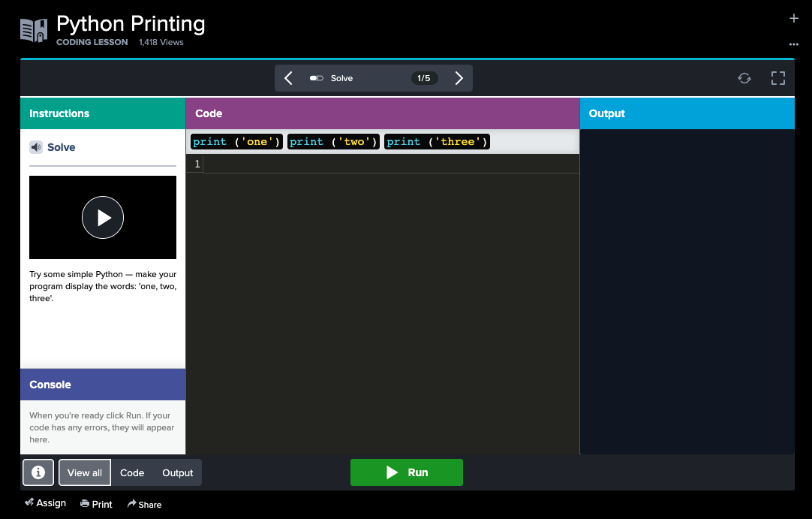Screen dimensions: 812x519
Task: Click the 1/5 step counter badge
Action: click(424, 78)
